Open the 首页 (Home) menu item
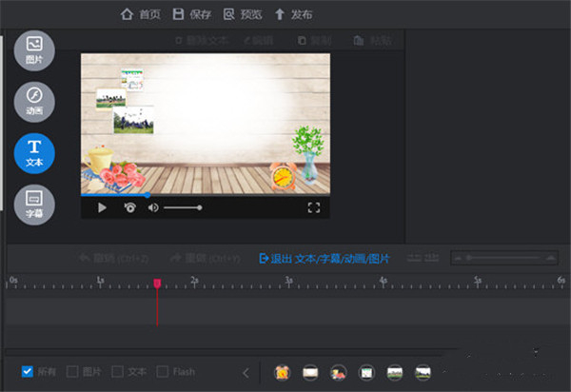 140,14
